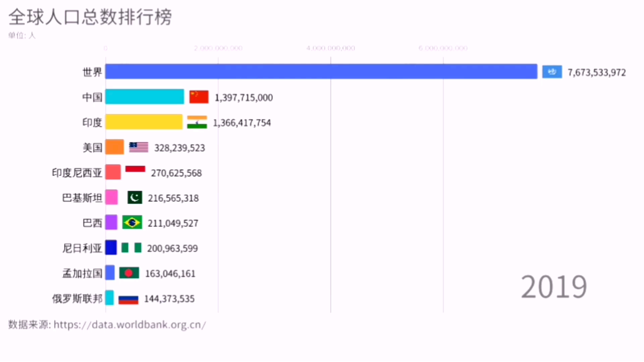The image size is (644, 362).
Task: Click the Indonesia flag icon
Action: tap(135, 172)
